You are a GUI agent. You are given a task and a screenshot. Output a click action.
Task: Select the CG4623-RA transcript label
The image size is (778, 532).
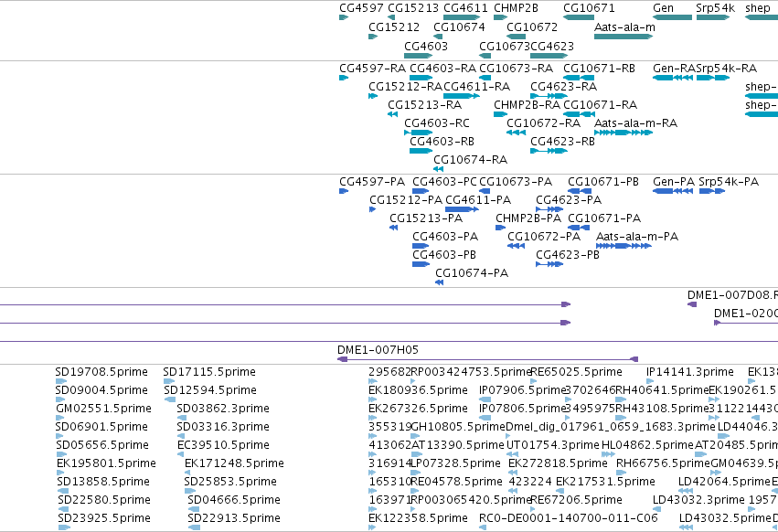(x=564, y=86)
